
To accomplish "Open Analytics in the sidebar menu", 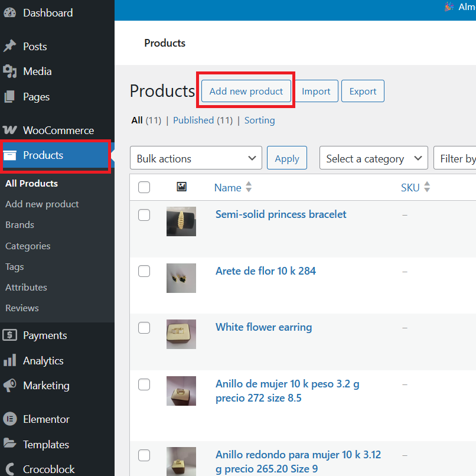I will coord(44,361).
